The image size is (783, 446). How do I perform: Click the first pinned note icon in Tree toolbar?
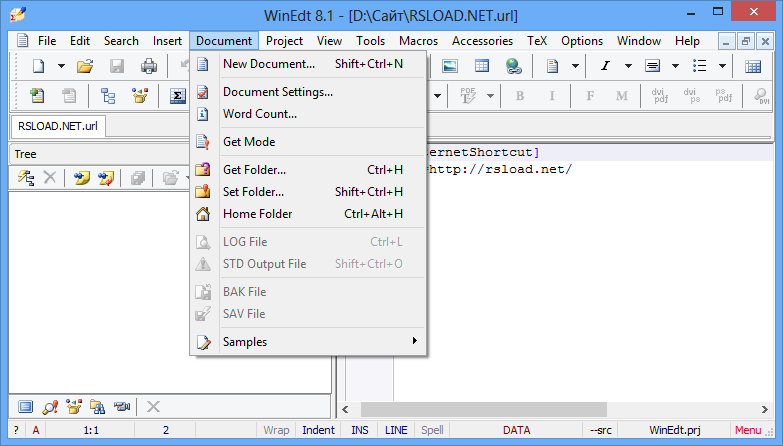[x=81, y=177]
